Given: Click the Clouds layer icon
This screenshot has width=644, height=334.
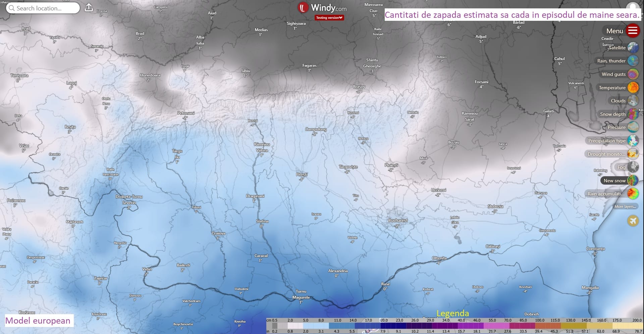Looking at the screenshot, I should (633, 101).
